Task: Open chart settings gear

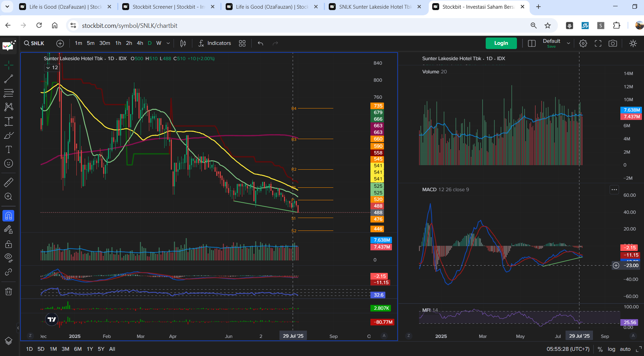Action: tap(583, 43)
